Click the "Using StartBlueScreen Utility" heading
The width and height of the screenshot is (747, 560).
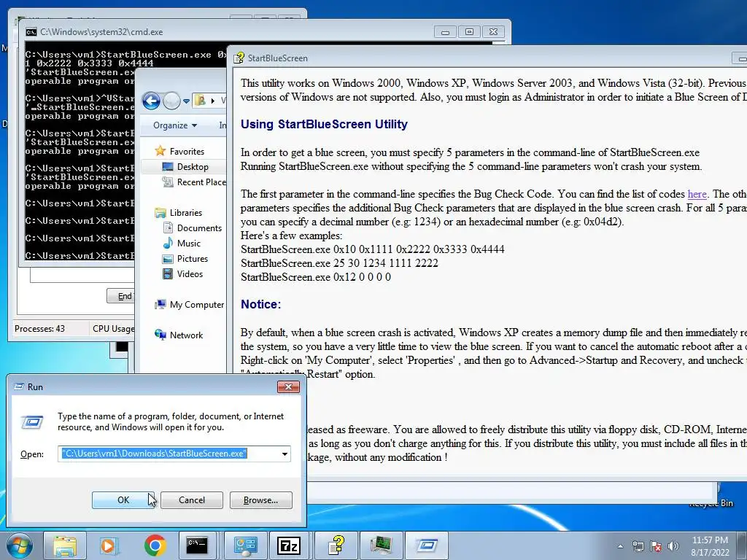tap(324, 124)
